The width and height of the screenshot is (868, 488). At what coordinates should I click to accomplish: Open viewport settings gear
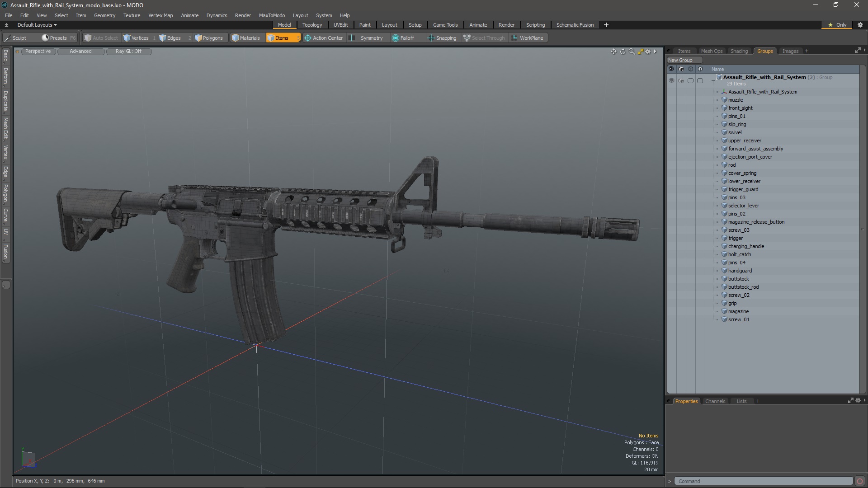(x=648, y=52)
